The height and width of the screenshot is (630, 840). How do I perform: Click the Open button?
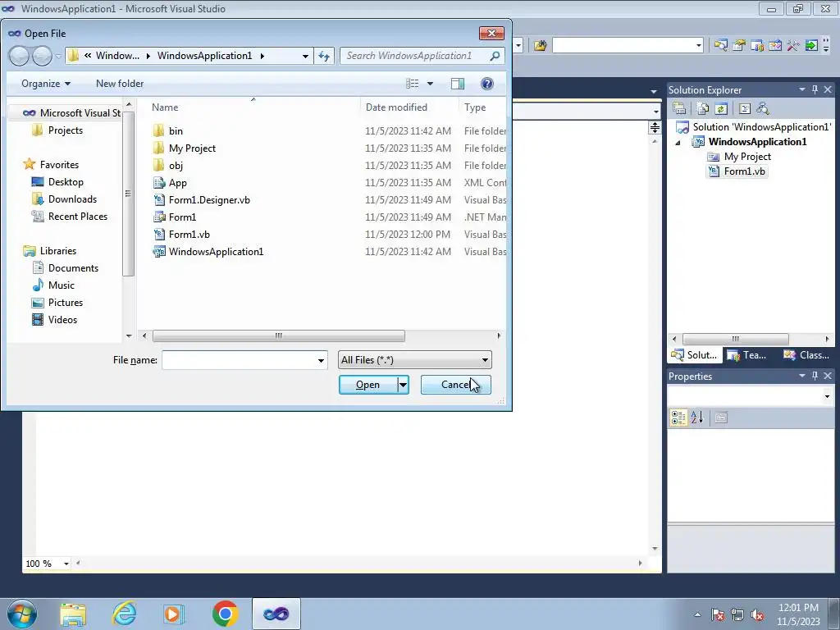[x=367, y=385]
